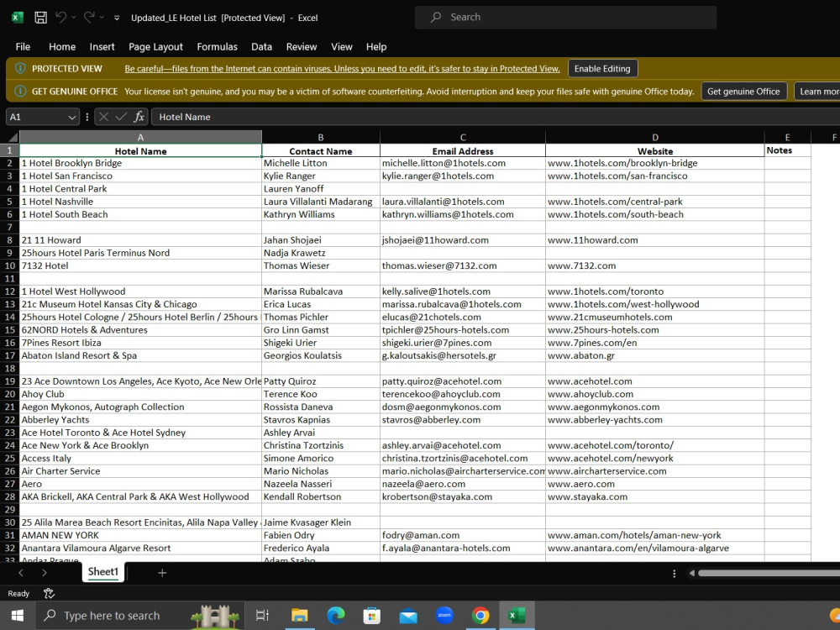Click the Undo arrow icon
Image resolution: width=840 pixels, height=630 pixels.
61,17
